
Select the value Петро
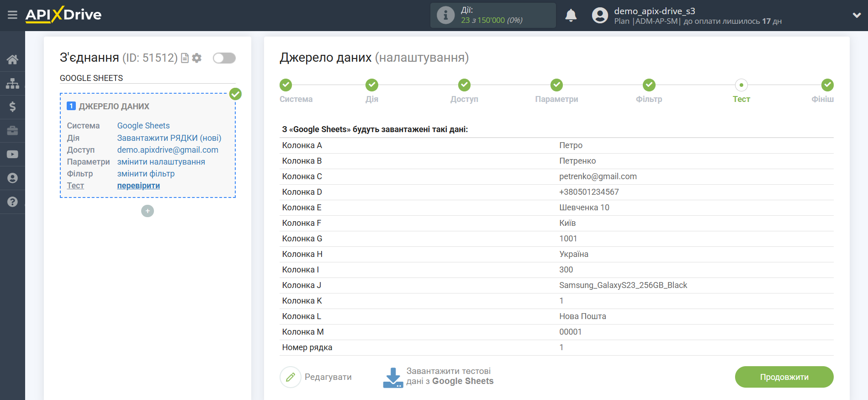click(x=571, y=145)
